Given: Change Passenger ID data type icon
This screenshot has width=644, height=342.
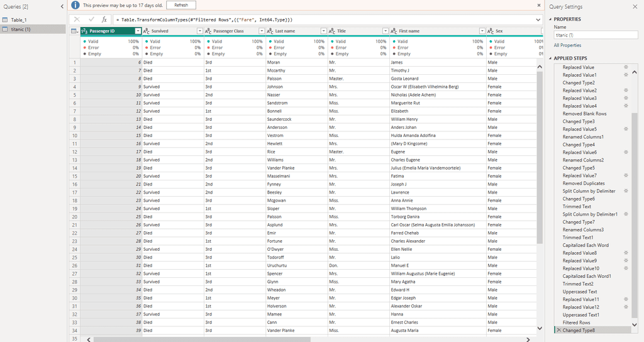Looking at the screenshot, I should 85,31.
